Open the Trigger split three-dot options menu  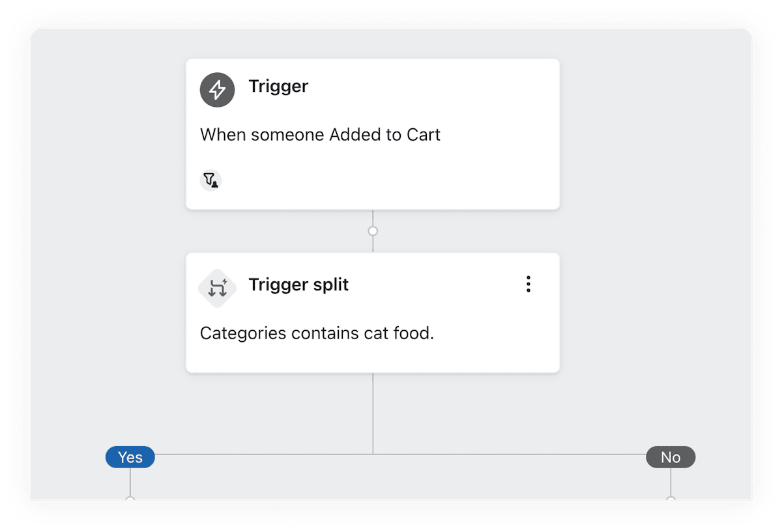pyautogui.click(x=529, y=285)
